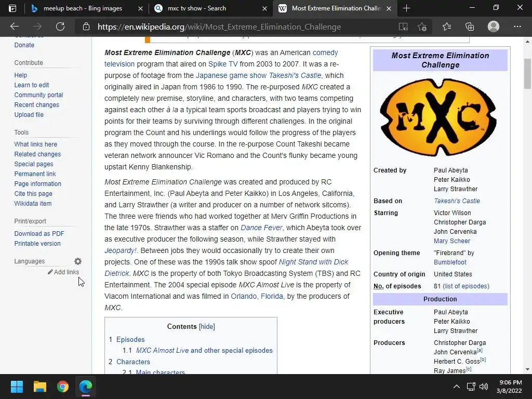The width and height of the screenshot is (532, 399).
Task: Open Upload file link
Action: 29,115
